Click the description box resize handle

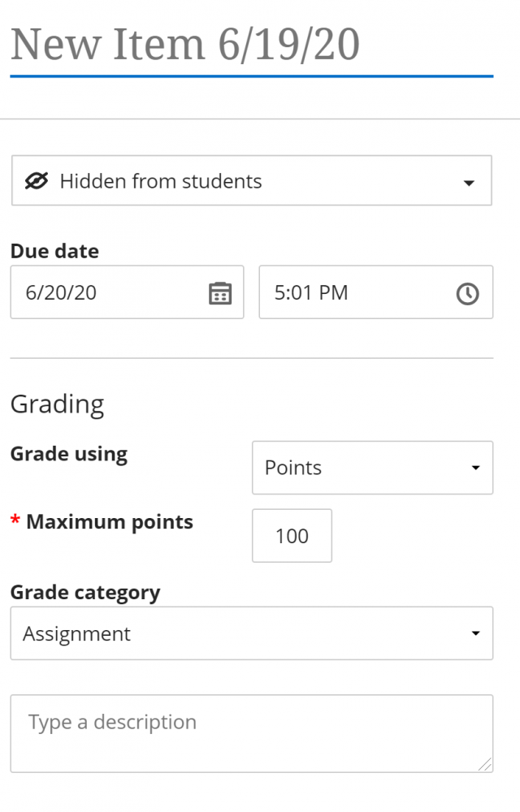point(484,763)
